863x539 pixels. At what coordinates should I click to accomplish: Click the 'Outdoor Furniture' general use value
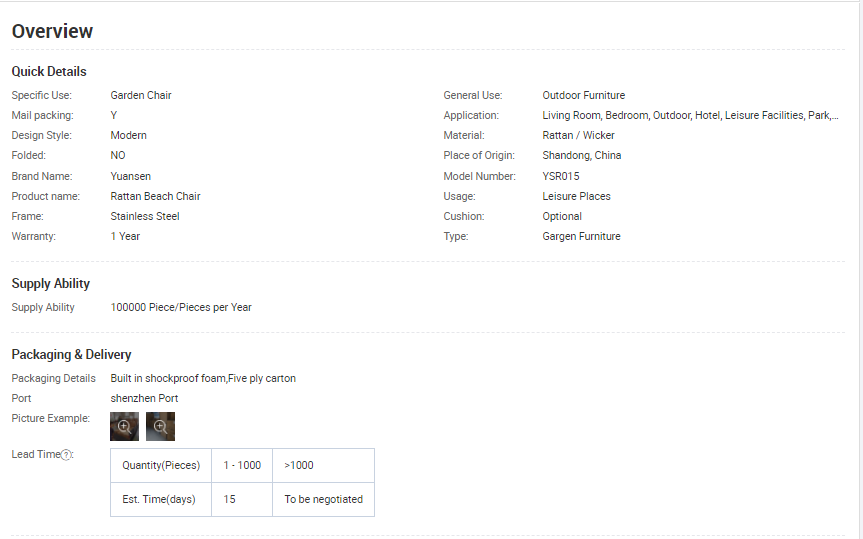[x=584, y=96]
